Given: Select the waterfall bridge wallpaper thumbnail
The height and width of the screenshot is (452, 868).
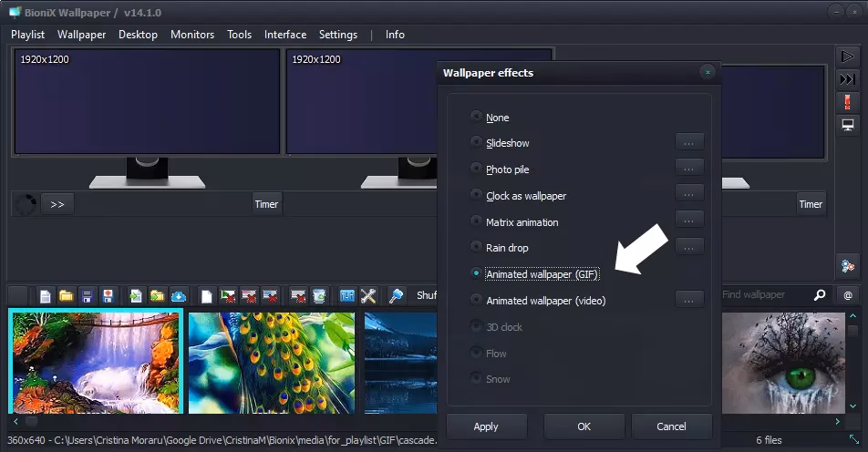Looking at the screenshot, I should [96, 363].
